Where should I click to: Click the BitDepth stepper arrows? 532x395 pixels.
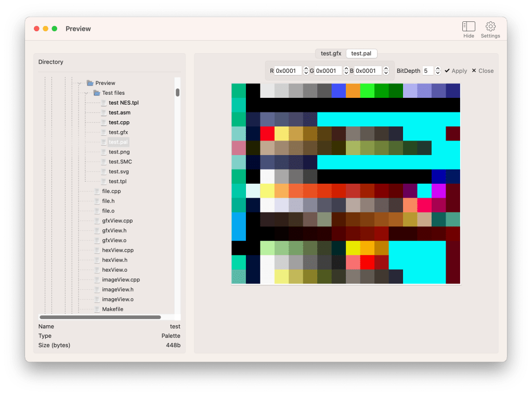tap(438, 71)
